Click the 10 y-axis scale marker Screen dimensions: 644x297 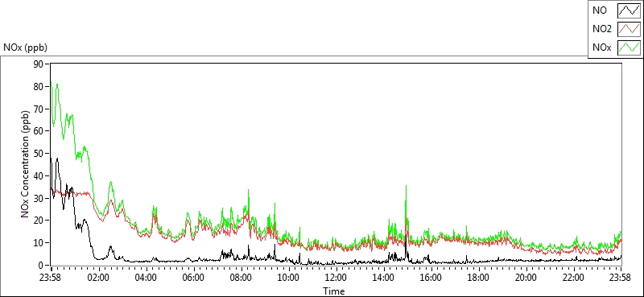(39, 243)
